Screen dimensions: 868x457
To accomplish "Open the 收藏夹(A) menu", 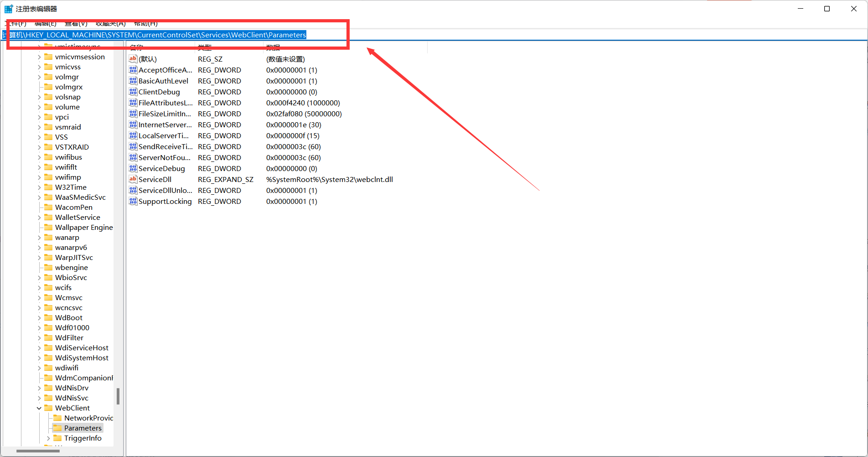I will 111,23.
